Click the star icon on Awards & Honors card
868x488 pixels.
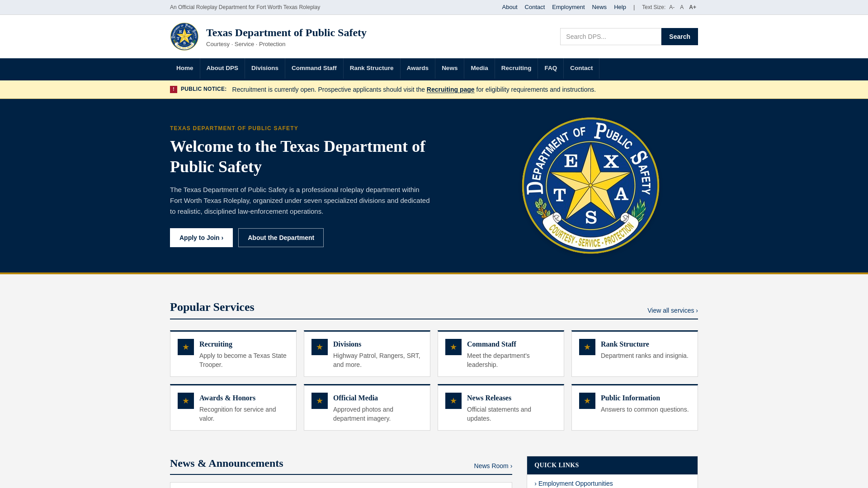coord(186,401)
